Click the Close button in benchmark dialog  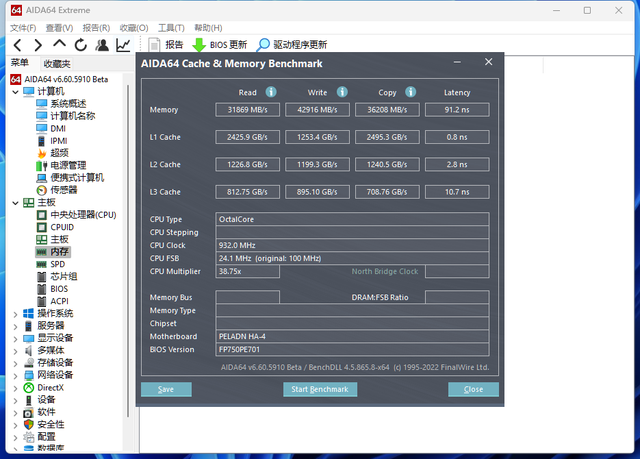click(473, 389)
